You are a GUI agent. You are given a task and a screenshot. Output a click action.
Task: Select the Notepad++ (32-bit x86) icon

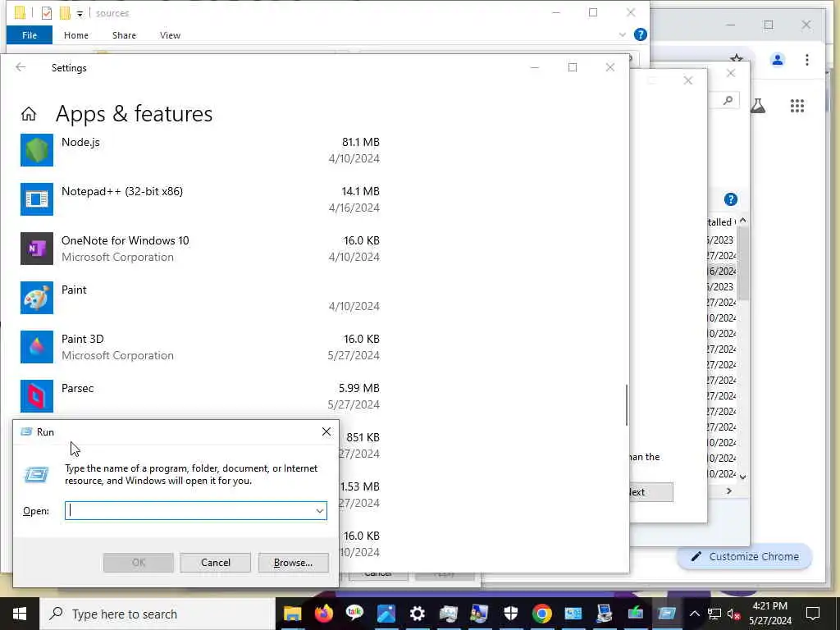tap(36, 199)
